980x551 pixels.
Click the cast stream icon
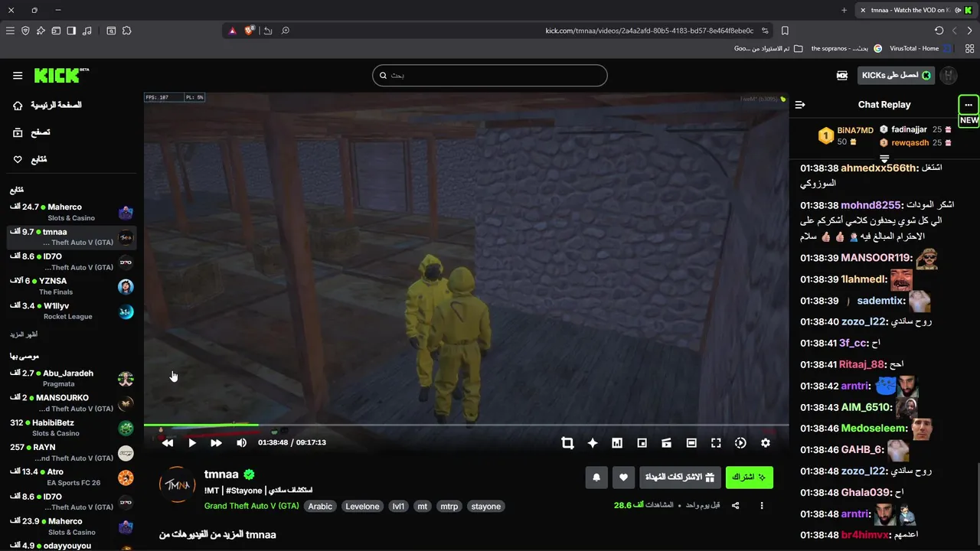coord(667,443)
